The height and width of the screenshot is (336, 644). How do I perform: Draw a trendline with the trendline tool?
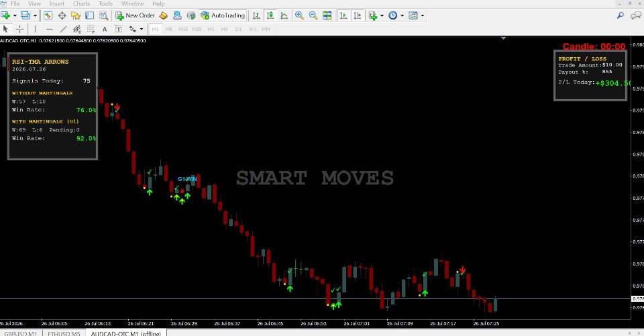point(63,29)
